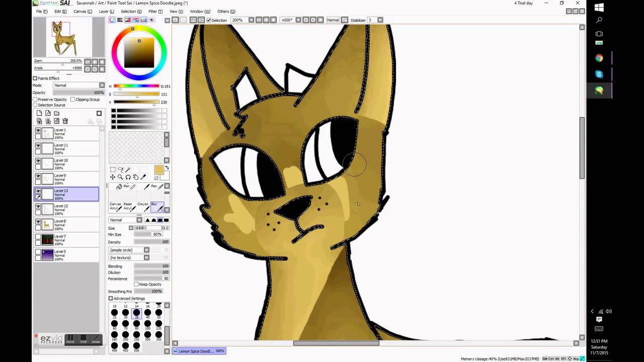Viewport: 644px width, 362px height.
Task: Collapse the Advanced Settings section
Action: coord(111,299)
